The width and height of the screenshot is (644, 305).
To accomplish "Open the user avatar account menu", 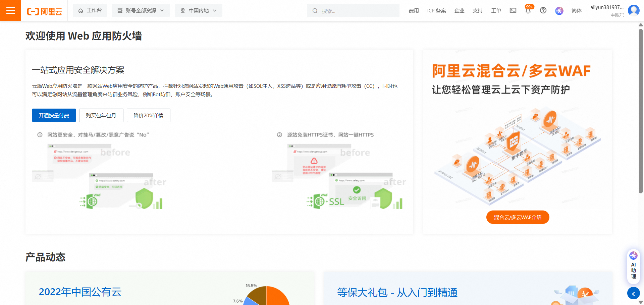I will 634,10.
